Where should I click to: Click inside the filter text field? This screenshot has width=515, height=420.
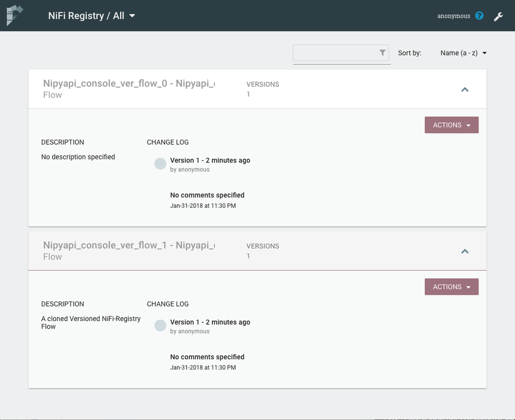click(335, 53)
